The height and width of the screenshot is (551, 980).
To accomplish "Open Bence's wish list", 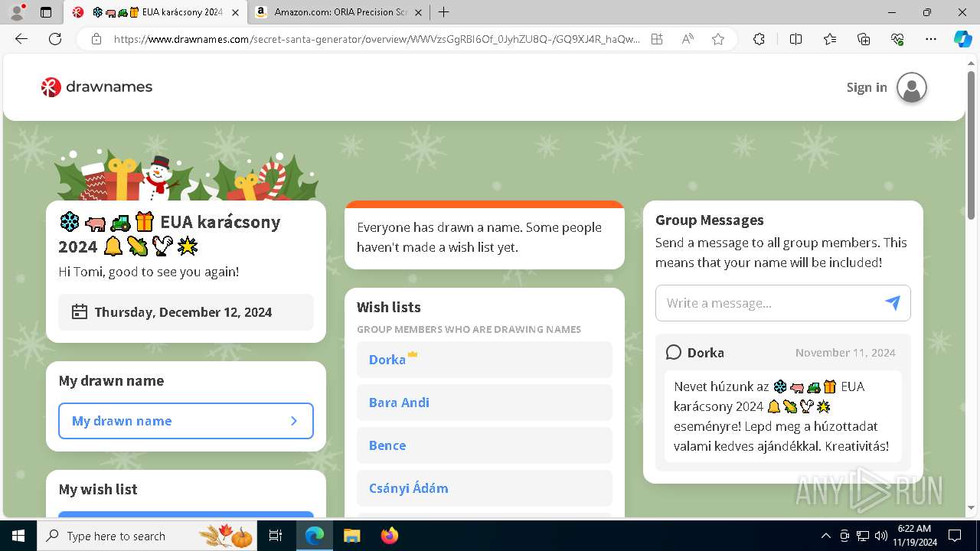I will 485,445.
